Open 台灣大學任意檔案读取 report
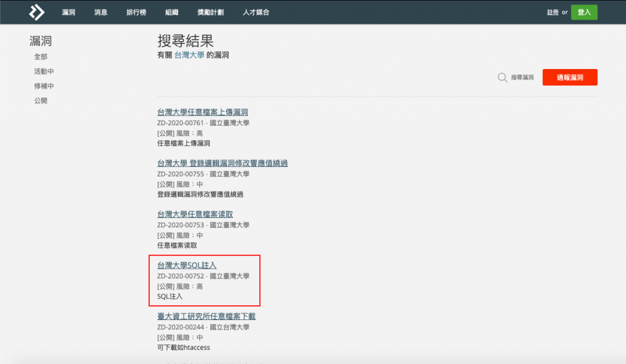The height and width of the screenshot is (364, 626). (x=195, y=214)
